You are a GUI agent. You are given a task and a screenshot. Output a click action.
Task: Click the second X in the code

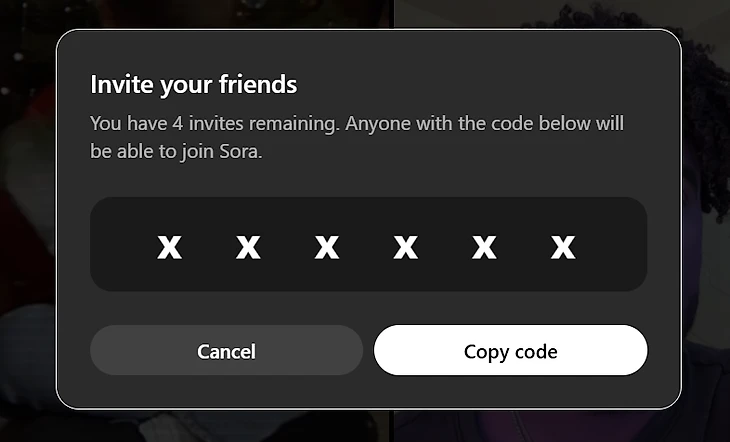[x=248, y=246]
